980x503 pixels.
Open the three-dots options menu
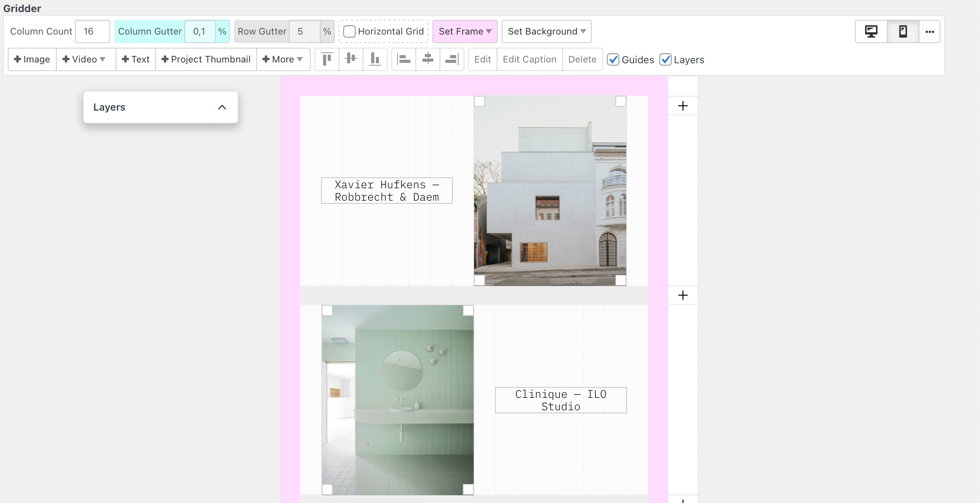(930, 31)
